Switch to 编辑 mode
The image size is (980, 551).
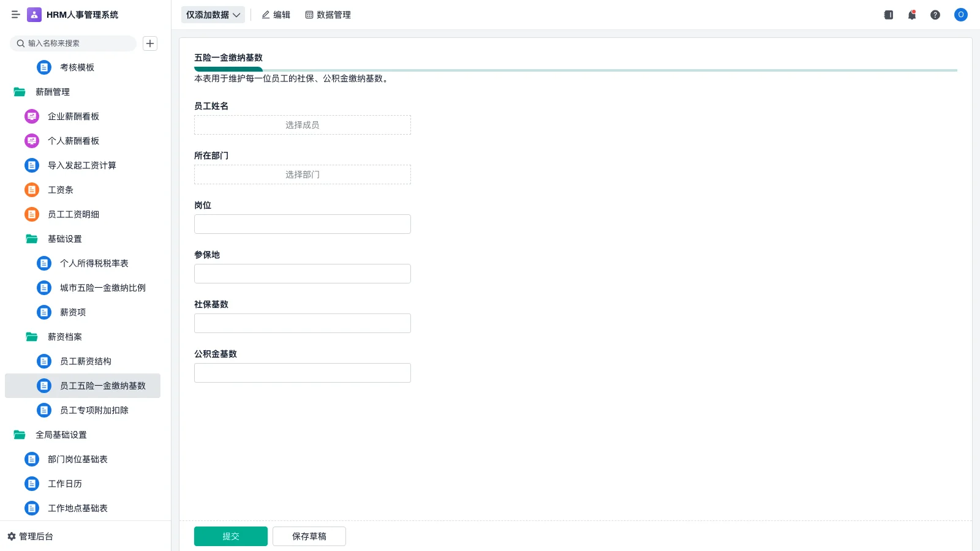click(x=276, y=15)
